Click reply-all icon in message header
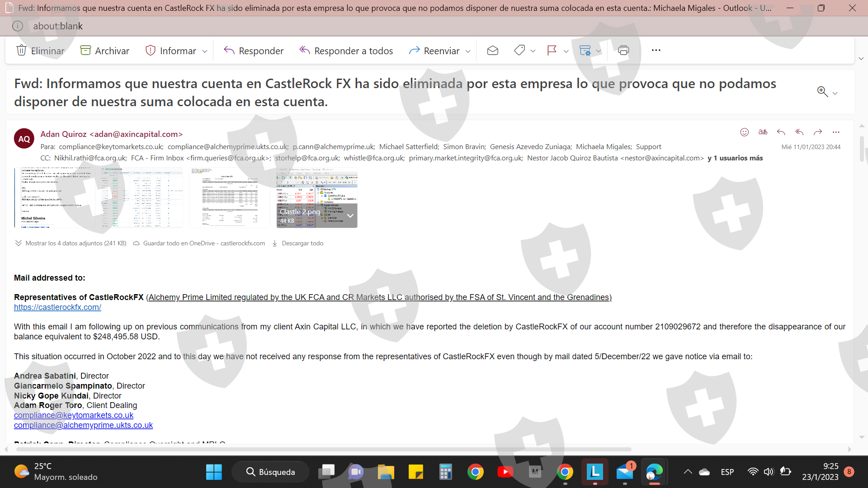The width and height of the screenshot is (868, 488). (x=799, y=132)
